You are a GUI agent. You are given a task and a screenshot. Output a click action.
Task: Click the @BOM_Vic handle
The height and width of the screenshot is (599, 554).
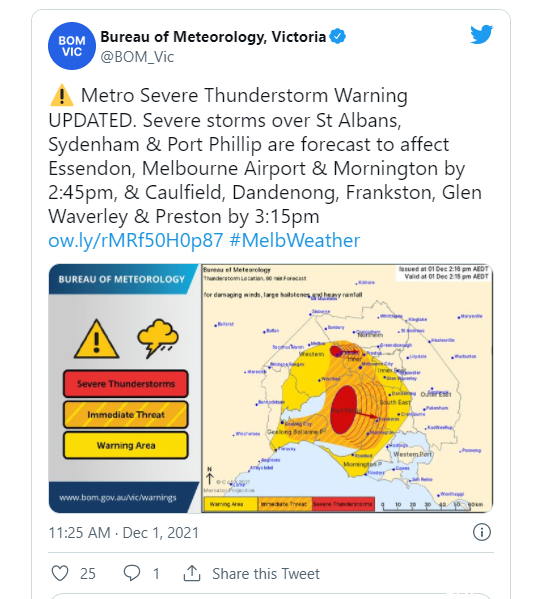pyautogui.click(x=137, y=57)
